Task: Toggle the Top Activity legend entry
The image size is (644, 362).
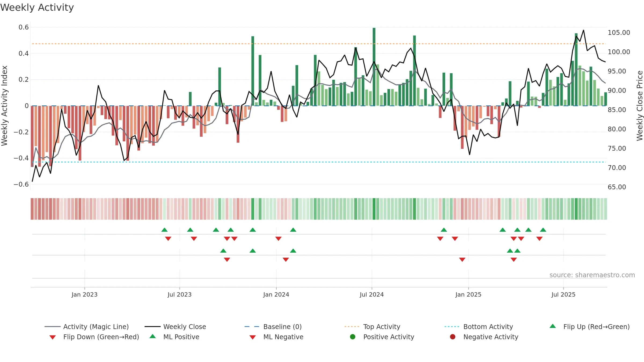Action: [x=372, y=327]
